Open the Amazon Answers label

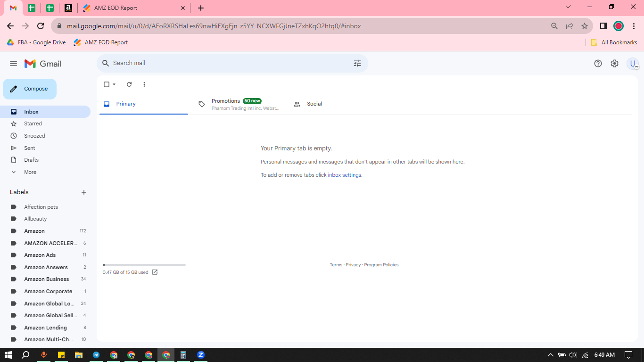click(x=45, y=267)
